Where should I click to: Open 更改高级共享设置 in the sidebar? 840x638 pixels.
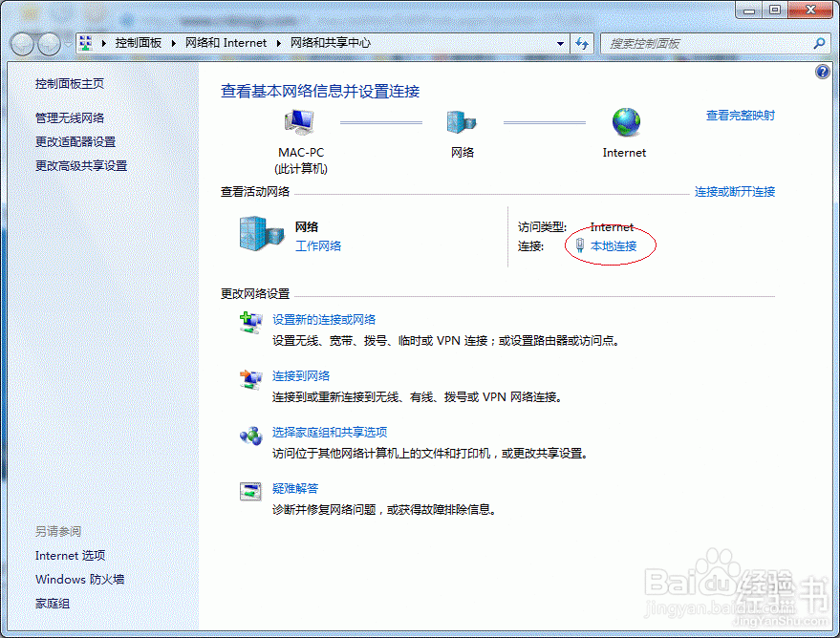point(83,164)
